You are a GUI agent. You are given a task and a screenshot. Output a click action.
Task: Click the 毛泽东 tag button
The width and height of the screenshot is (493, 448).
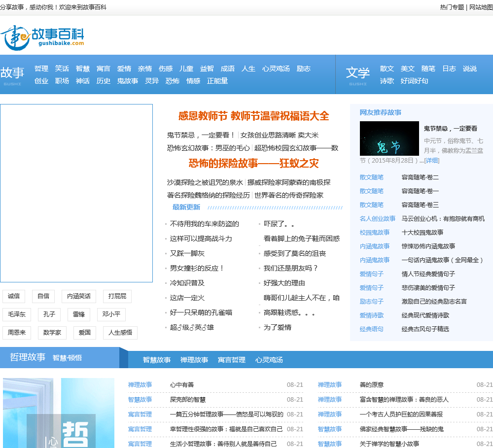coord(17,314)
